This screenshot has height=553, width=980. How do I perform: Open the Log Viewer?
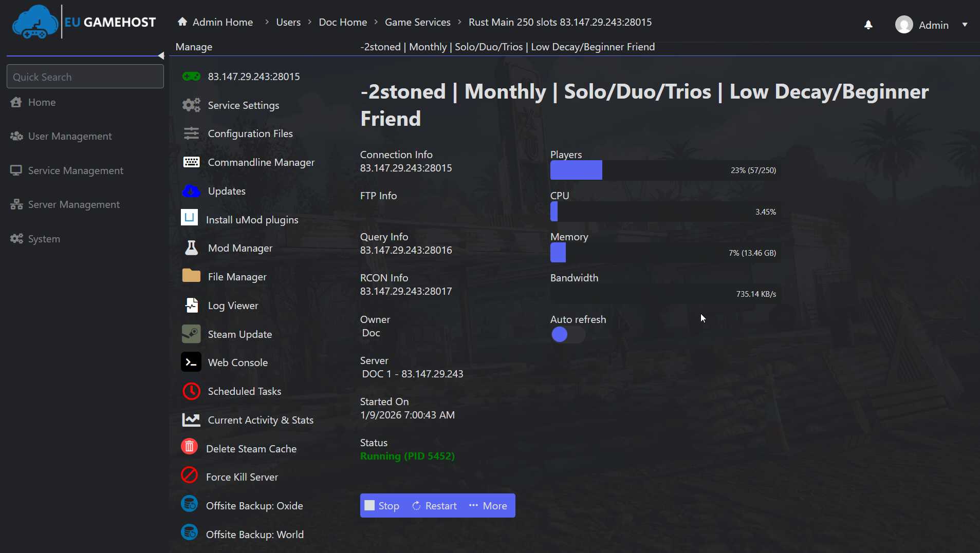pos(233,306)
